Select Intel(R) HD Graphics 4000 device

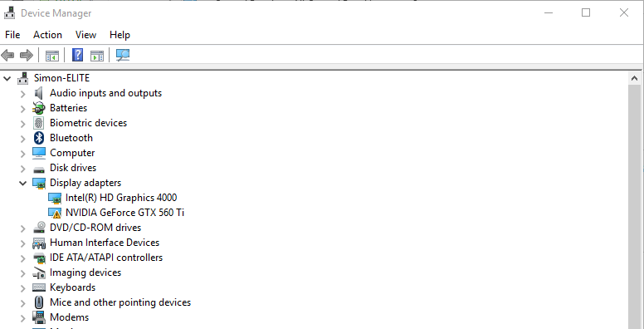[x=121, y=198]
